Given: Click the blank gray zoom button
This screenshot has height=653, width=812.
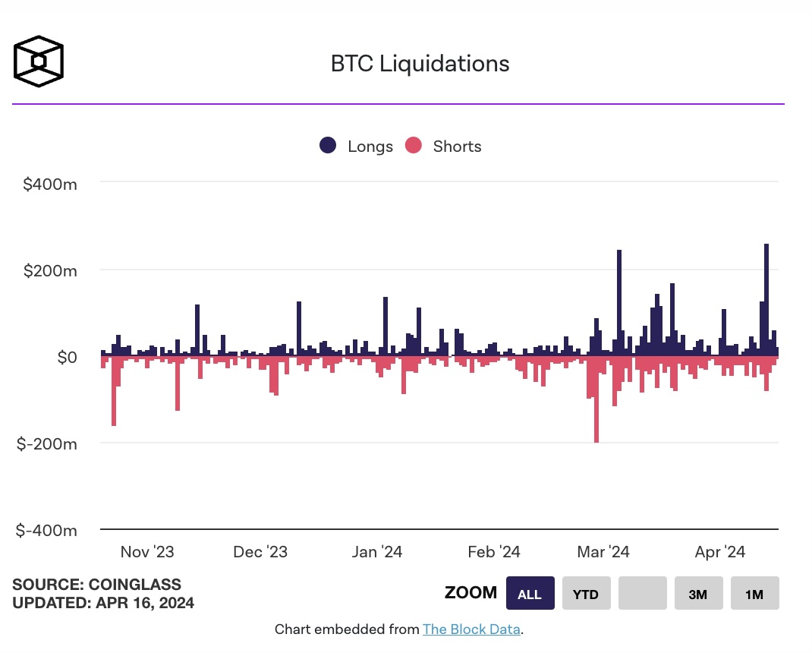Looking at the screenshot, I should [642, 594].
